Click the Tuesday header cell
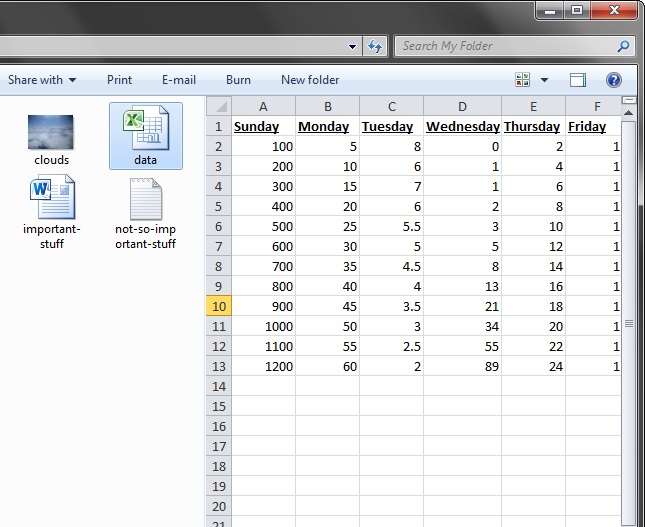This screenshot has width=645, height=527. click(x=392, y=126)
